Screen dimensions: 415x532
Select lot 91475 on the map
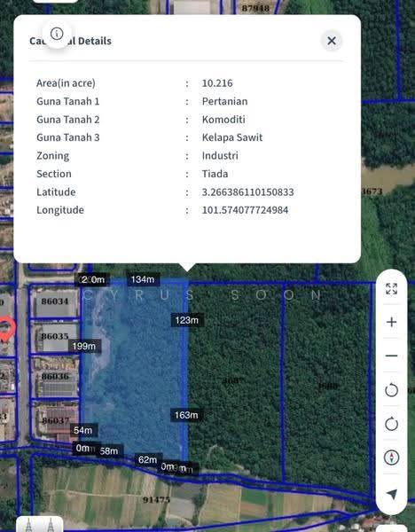[x=156, y=499]
